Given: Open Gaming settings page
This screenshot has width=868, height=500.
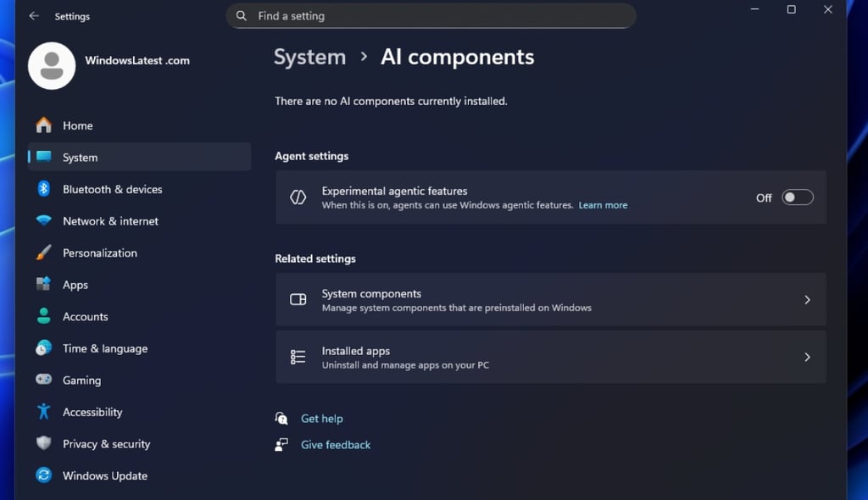Looking at the screenshot, I should [x=139, y=380].
